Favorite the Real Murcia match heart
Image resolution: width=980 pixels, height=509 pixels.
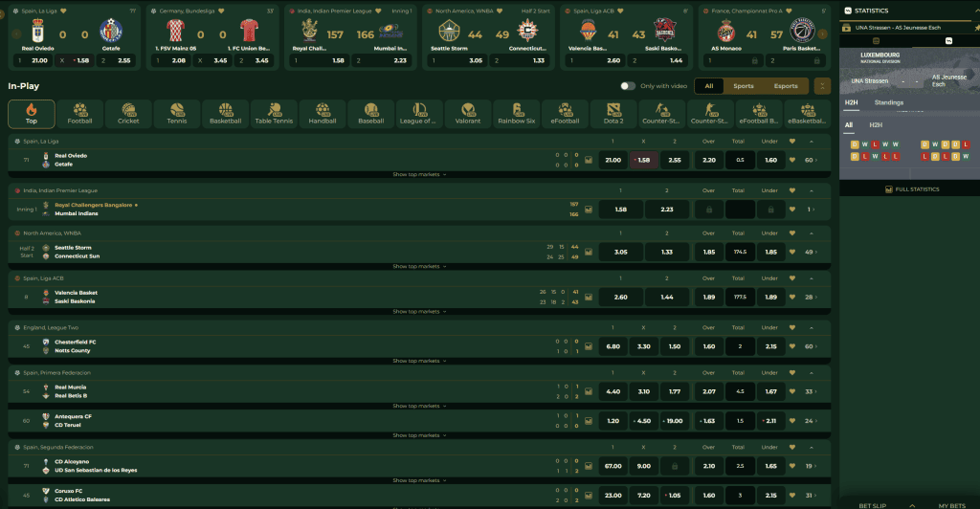point(792,391)
